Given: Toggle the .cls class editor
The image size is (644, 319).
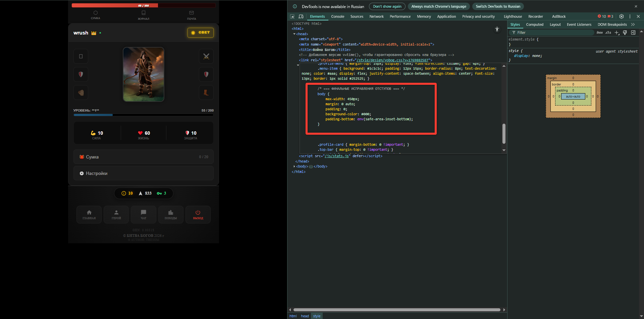Looking at the screenshot, I should 608,33.
